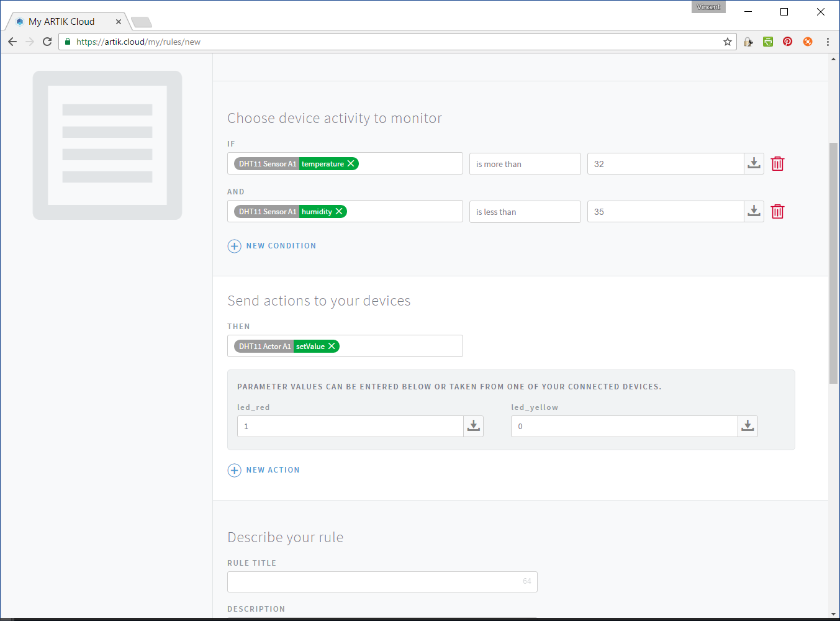This screenshot has height=621, width=840.
Task: Open the 'is more than' operator dropdown
Action: [525, 163]
